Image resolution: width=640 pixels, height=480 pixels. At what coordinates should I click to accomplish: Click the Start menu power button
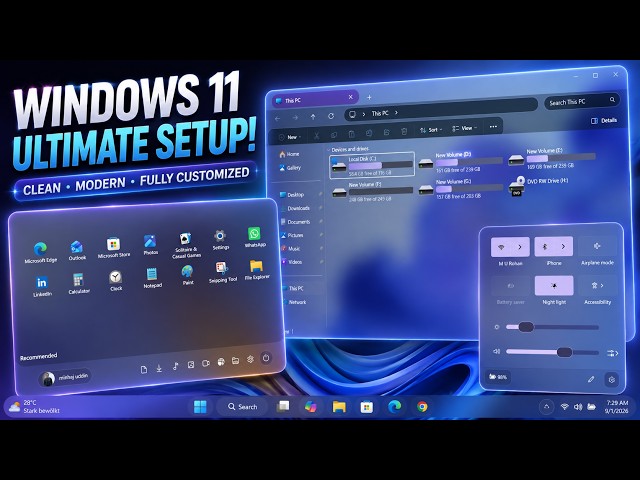(x=266, y=358)
